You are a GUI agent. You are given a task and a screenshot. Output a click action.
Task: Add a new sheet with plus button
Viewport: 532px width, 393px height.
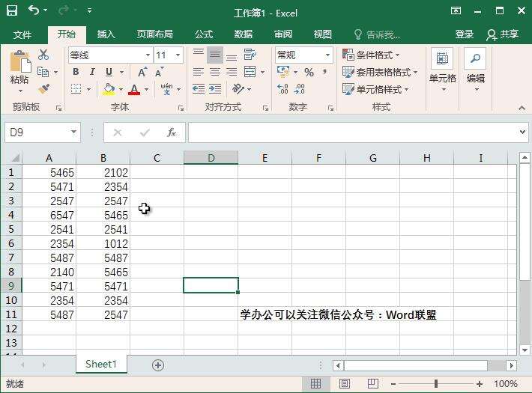[x=158, y=365]
